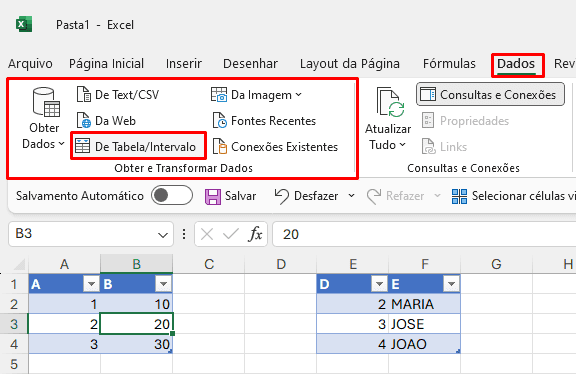Click Propriedades in Consultas group
The width and height of the screenshot is (576, 374).
465,121
